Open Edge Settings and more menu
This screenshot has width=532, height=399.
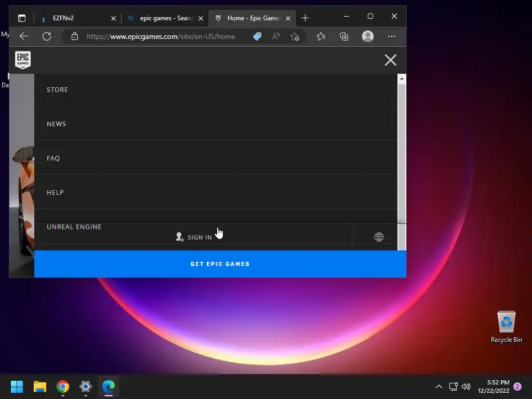(x=392, y=36)
